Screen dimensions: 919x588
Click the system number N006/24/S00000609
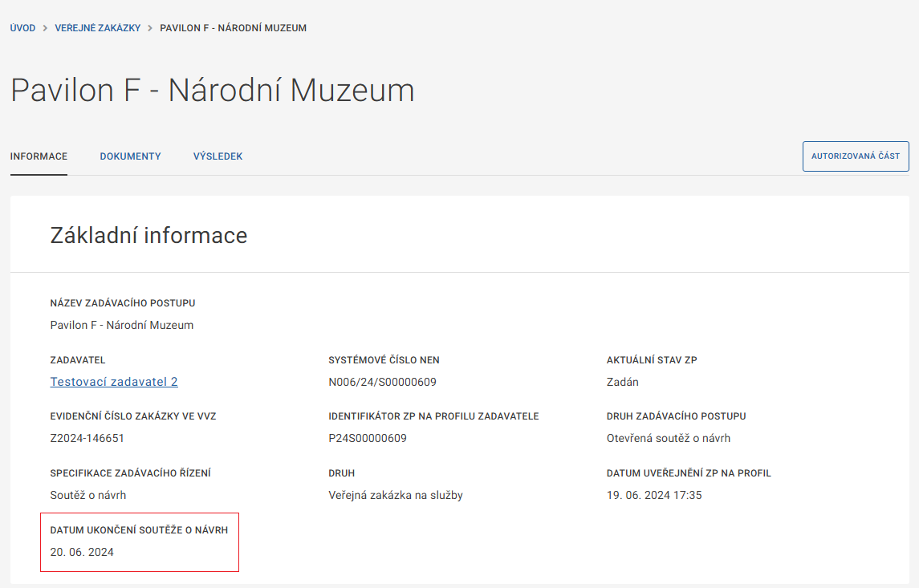click(x=382, y=382)
